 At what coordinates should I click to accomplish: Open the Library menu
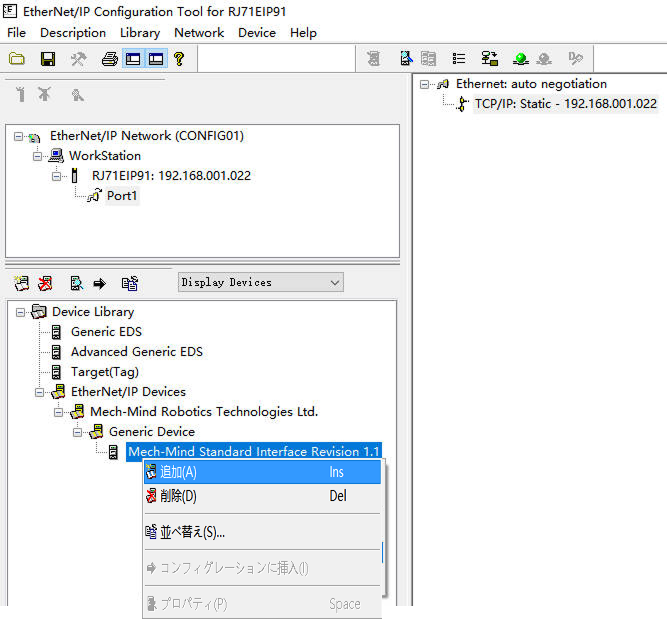pos(139,32)
